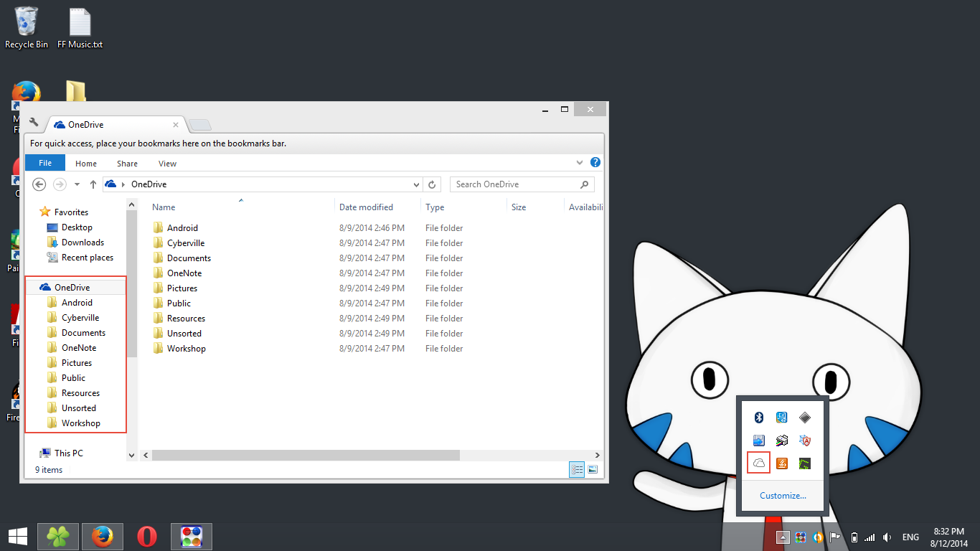Click the Search OneDrive field
This screenshot has height=551, width=980.
point(522,184)
